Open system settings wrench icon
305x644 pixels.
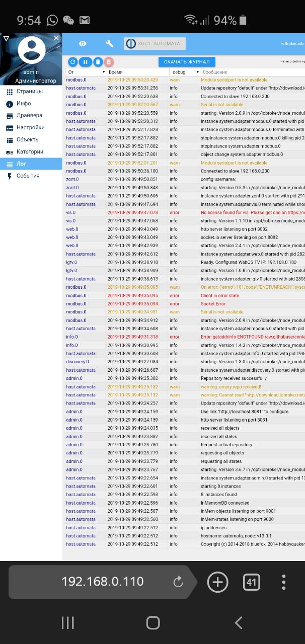pyautogui.click(x=109, y=44)
